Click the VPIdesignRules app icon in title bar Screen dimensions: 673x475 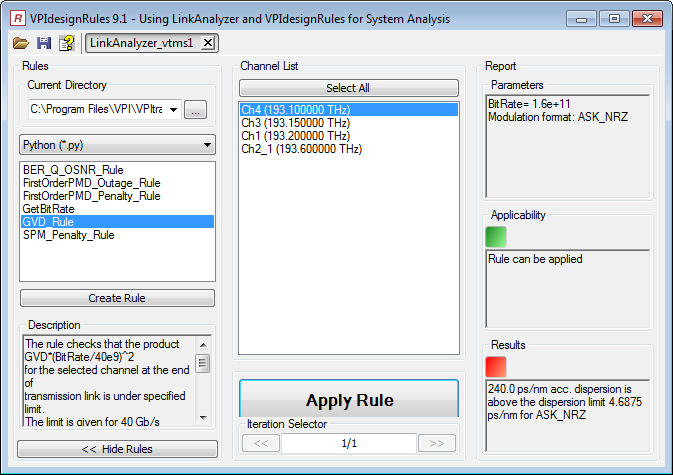click(x=18, y=18)
